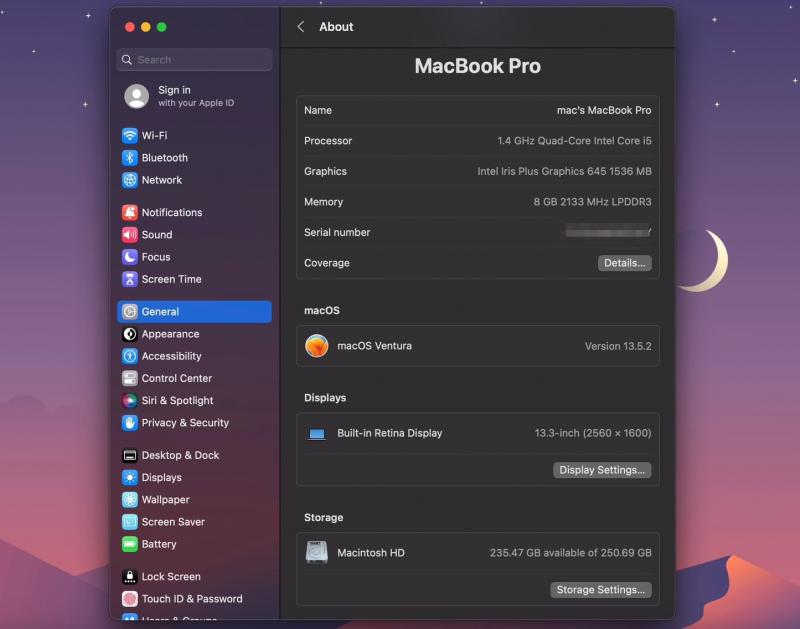The image size is (800, 629).
Task: Click the Notifications bell icon
Action: 130,212
